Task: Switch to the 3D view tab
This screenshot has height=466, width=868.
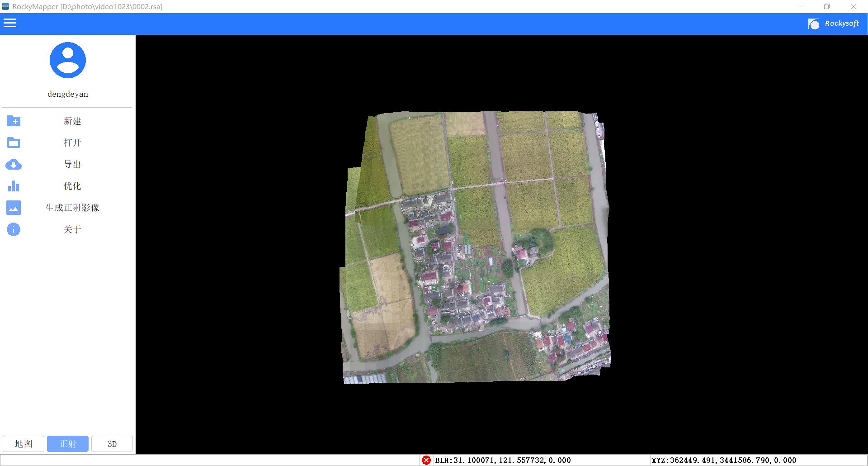Action: (112, 444)
